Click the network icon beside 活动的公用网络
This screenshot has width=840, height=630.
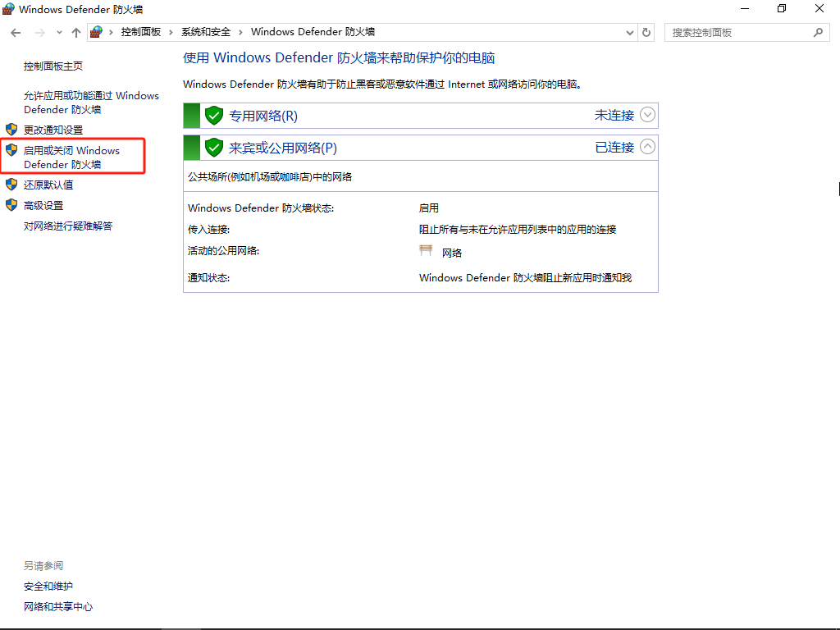[x=426, y=249]
